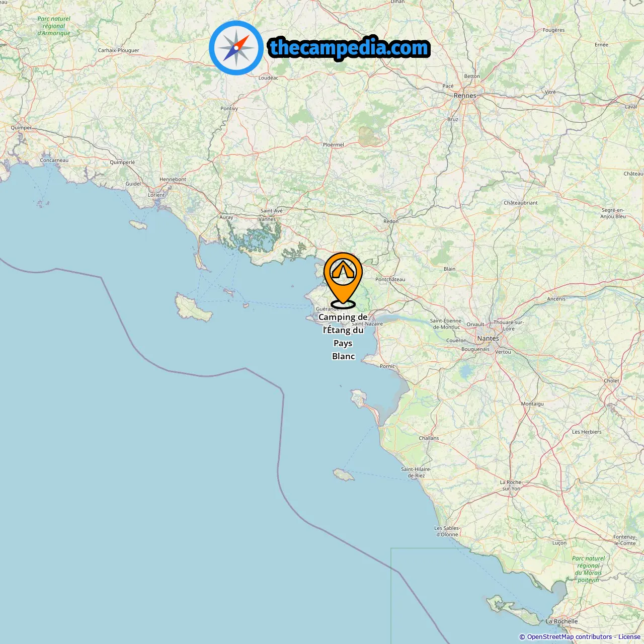Screen dimensions: 644x644
Task: Click the Pontivy town label
Action: tap(229, 109)
